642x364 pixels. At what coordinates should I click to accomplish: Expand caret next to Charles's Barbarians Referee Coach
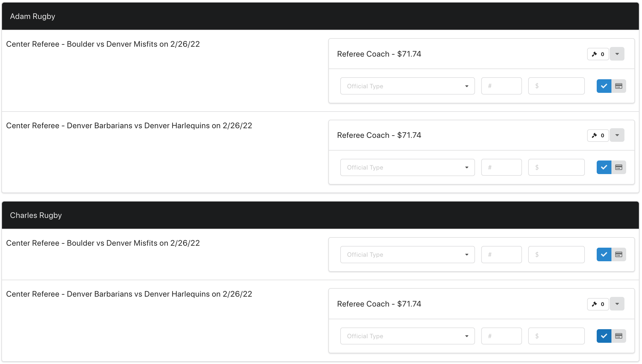point(617,304)
